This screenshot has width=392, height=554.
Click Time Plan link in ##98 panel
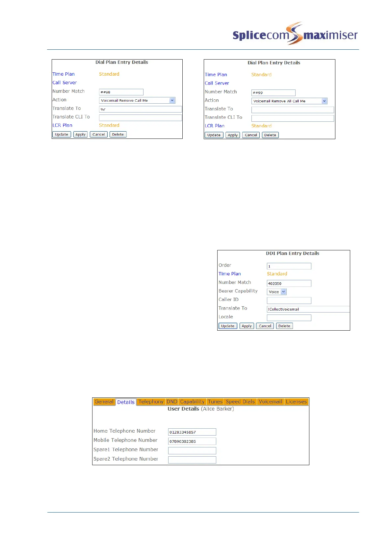[x=64, y=74]
